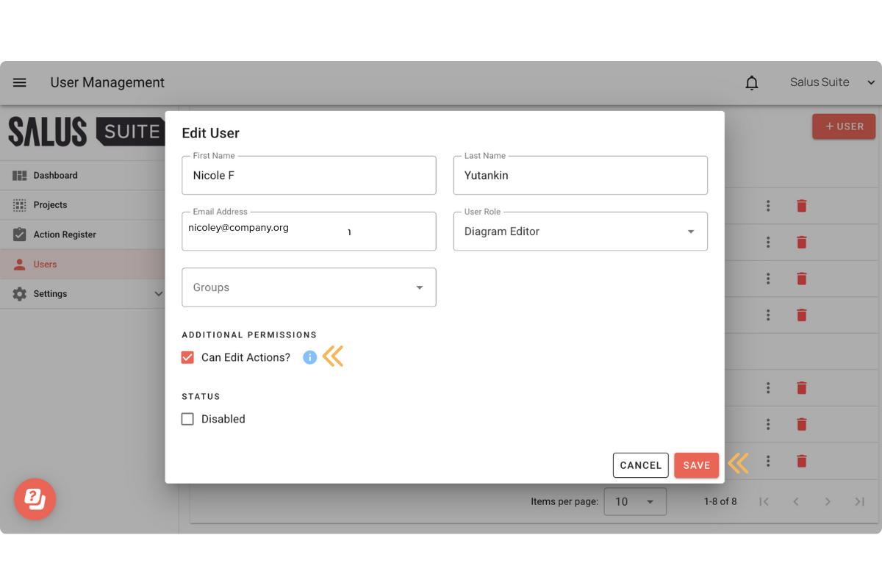Open notifications via the bell icon
Image resolution: width=882 pixels, height=588 pixels.
[x=751, y=82]
